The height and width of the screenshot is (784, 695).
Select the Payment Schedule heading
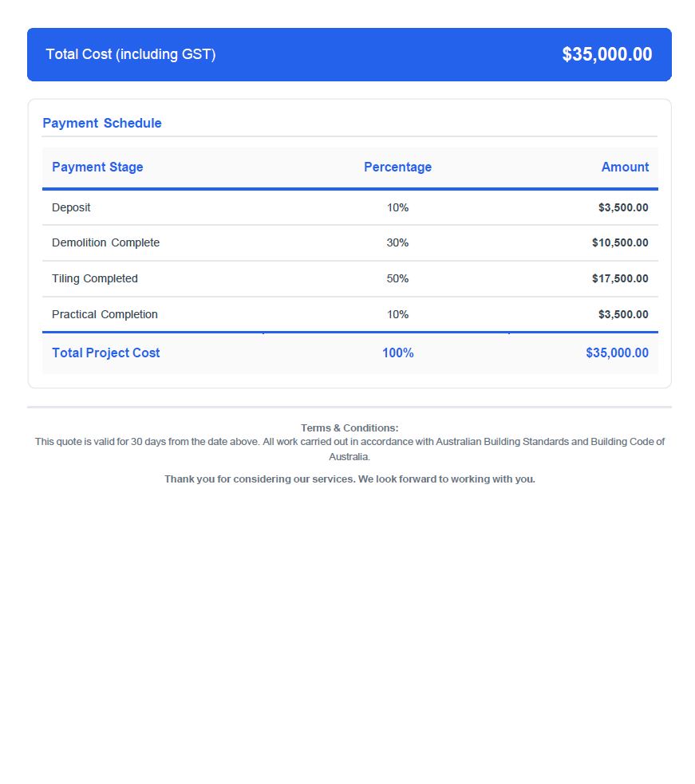pos(102,123)
